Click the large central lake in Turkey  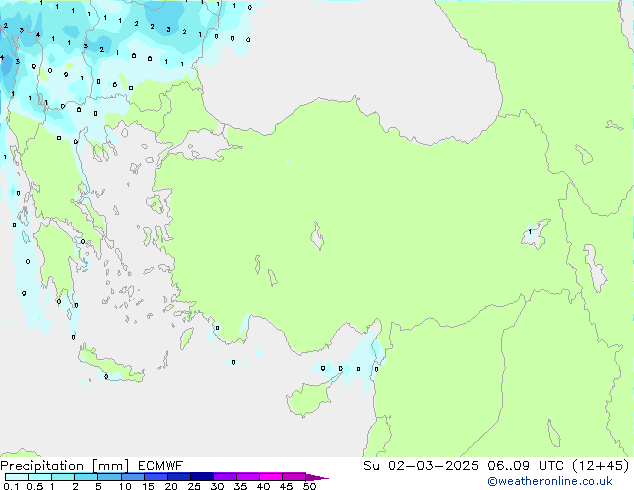coord(317,236)
